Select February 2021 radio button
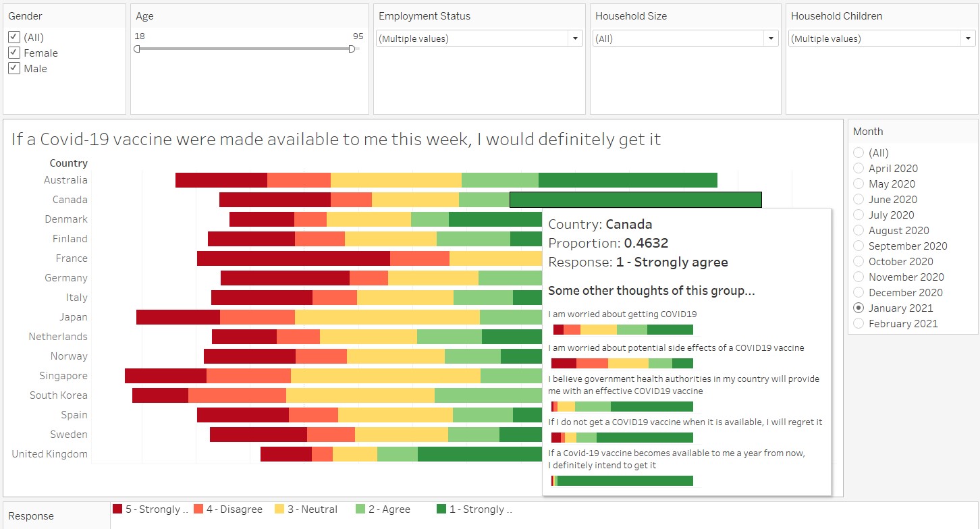980x529 pixels. pyautogui.click(x=859, y=323)
